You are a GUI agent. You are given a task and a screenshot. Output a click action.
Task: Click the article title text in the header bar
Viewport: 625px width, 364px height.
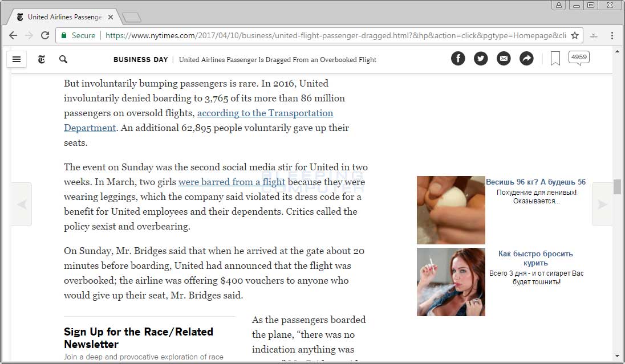click(277, 60)
